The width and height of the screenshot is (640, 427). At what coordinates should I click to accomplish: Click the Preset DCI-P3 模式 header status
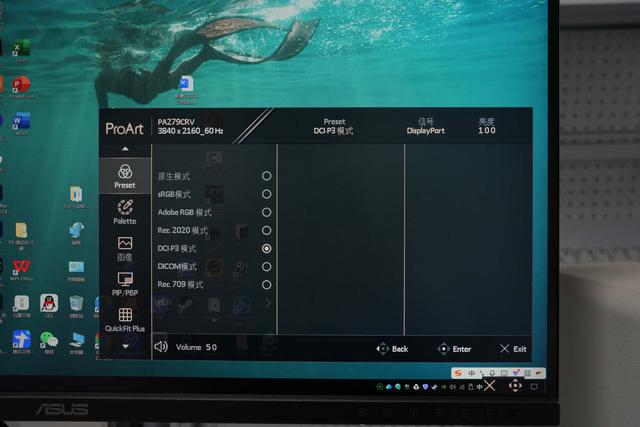click(x=333, y=126)
